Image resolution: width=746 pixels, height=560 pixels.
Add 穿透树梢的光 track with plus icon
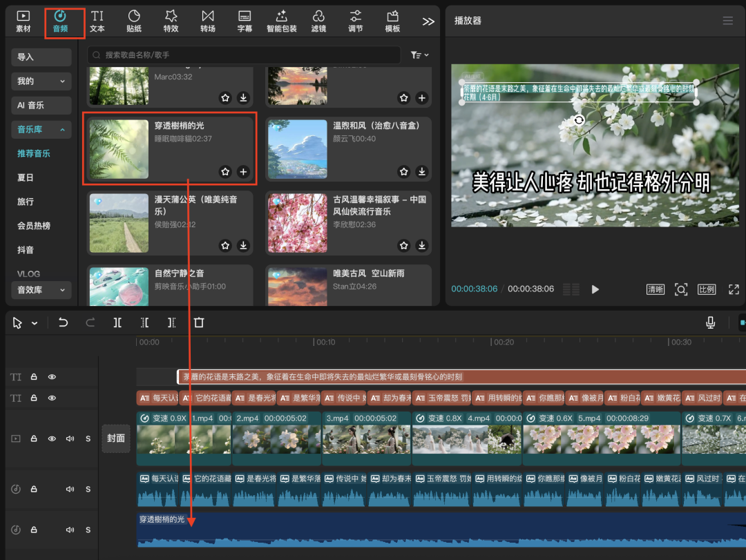click(x=243, y=171)
